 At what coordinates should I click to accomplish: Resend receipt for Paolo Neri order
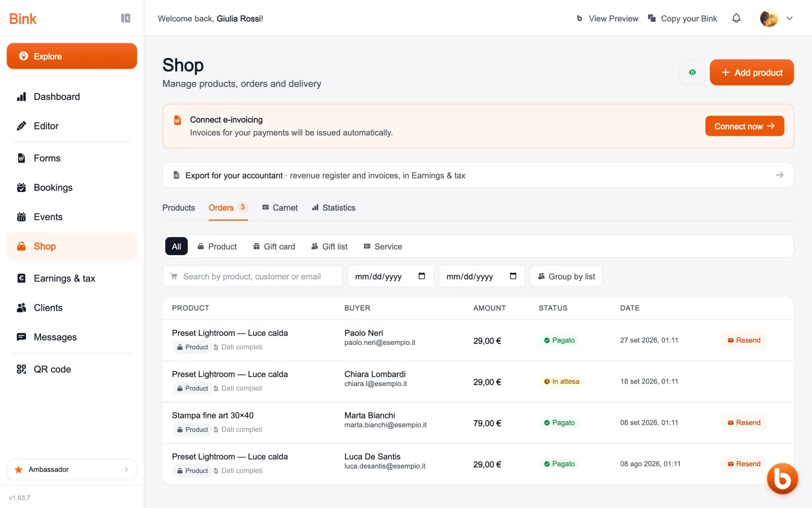(x=744, y=340)
